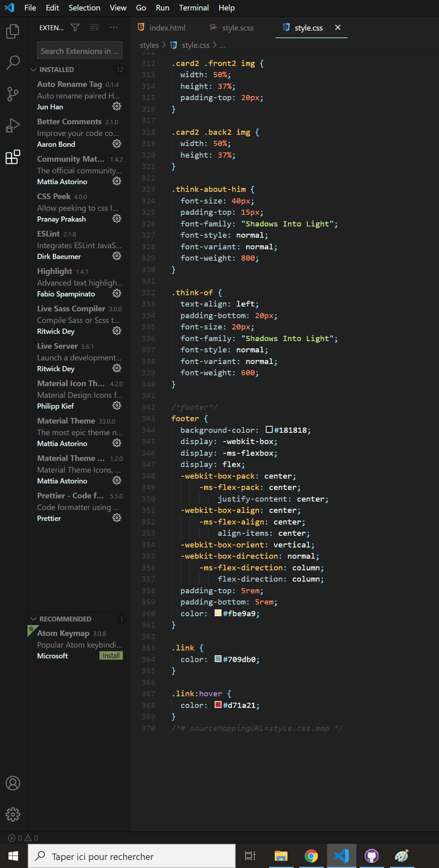This screenshot has width=439, height=868.
Task: Open Atom Keymap recommended extension details
Action: click(x=79, y=644)
